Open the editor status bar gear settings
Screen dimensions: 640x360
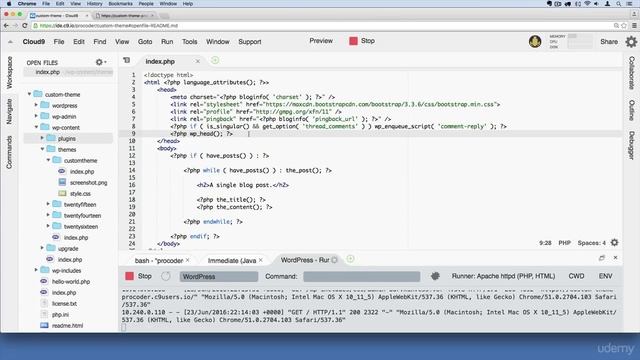[614, 242]
